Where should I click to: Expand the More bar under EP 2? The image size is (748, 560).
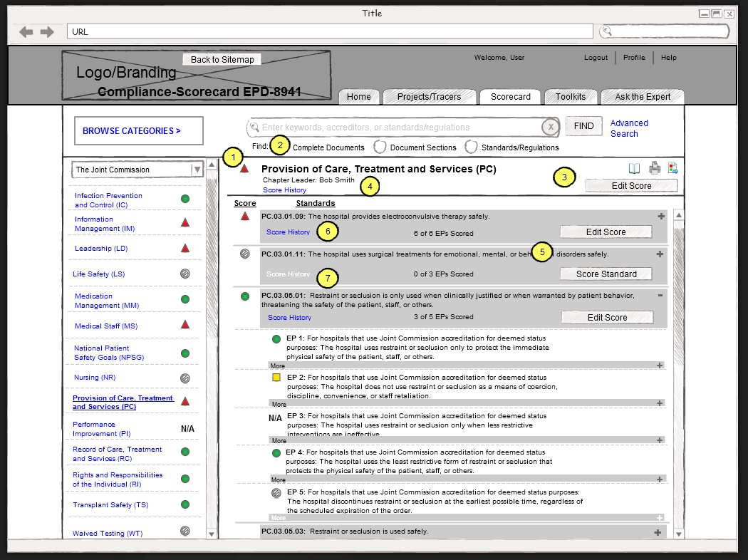(x=660, y=403)
